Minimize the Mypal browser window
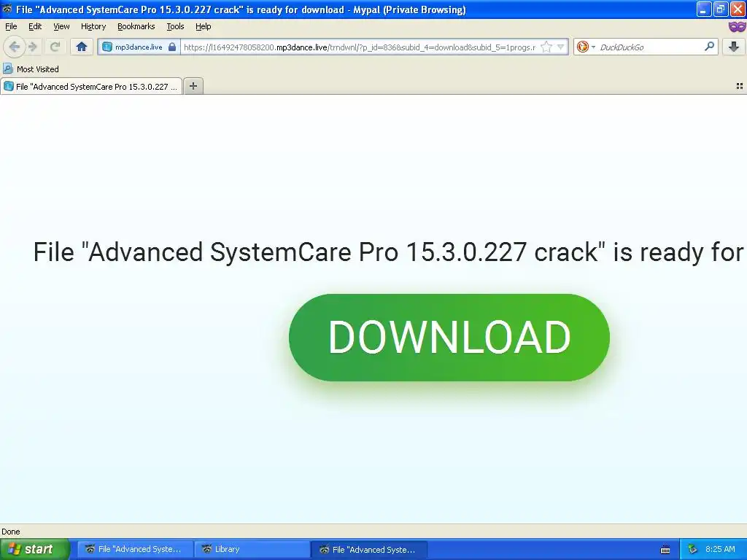This screenshot has height=560, width=747. click(x=704, y=9)
